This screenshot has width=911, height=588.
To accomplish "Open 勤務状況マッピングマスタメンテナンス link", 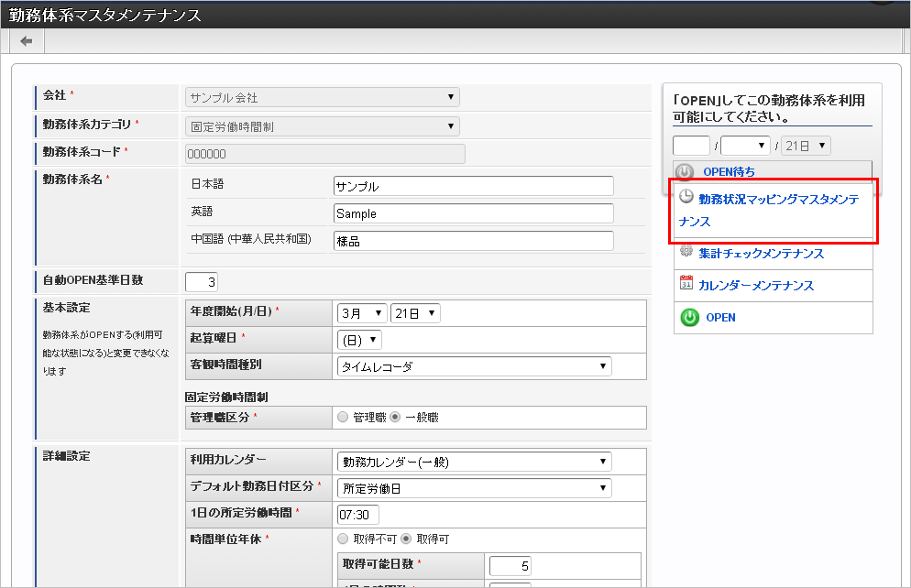I will [769, 210].
